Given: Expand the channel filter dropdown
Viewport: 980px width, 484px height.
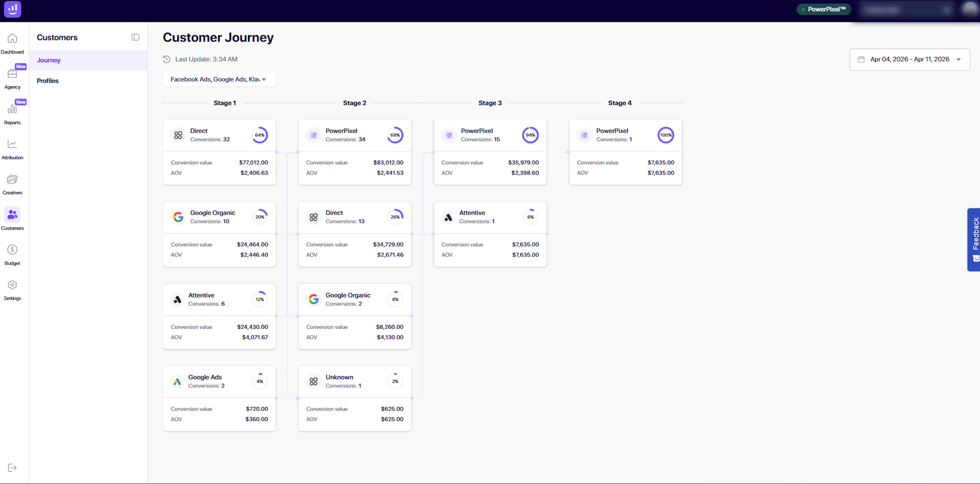Looking at the screenshot, I should click(x=219, y=79).
